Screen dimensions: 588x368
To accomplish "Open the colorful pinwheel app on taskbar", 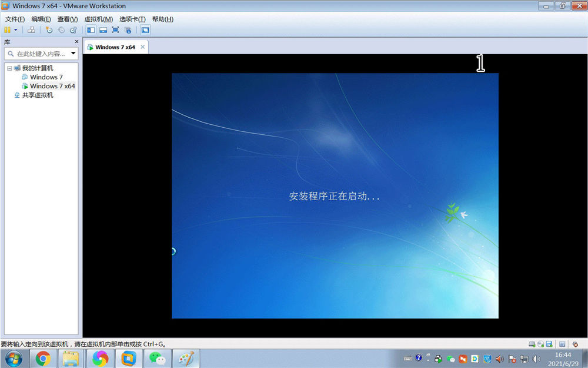I will (100, 359).
